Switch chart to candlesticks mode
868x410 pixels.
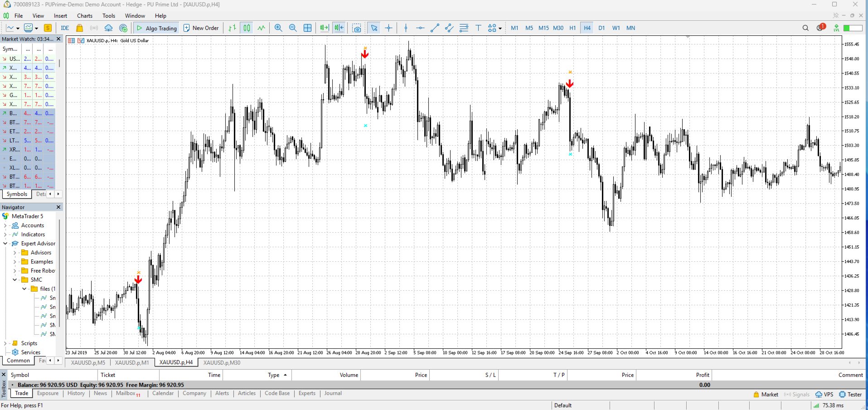pos(247,28)
